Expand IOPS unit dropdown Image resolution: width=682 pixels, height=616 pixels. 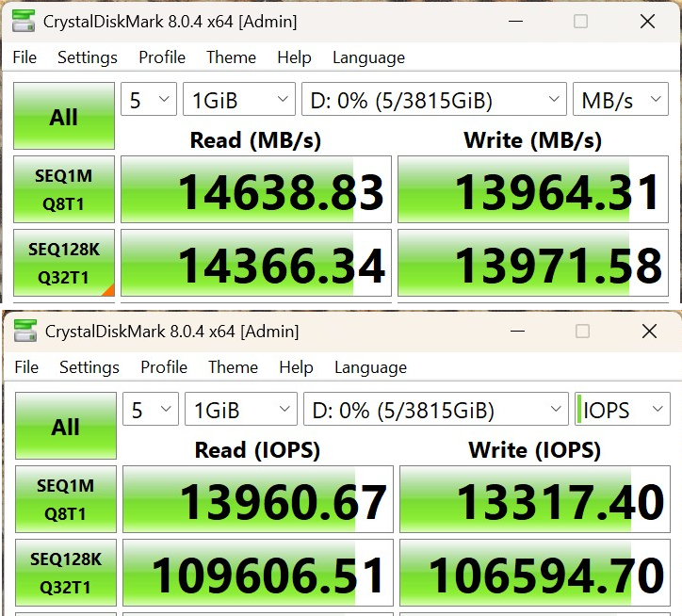(x=623, y=409)
